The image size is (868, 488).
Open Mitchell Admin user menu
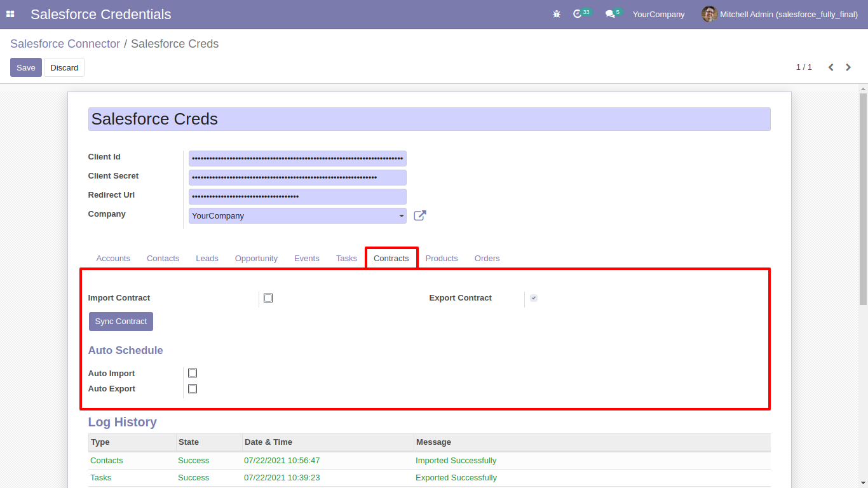(x=780, y=14)
